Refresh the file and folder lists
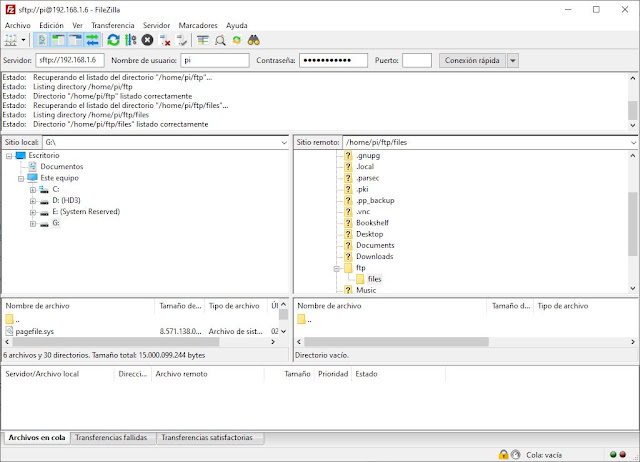The height and width of the screenshot is (462, 640). (x=113, y=40)
